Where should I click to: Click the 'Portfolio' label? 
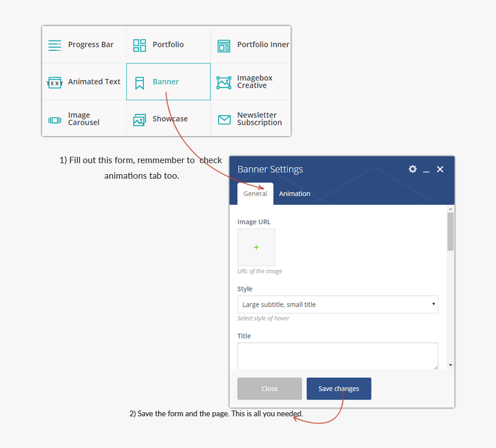coord(168,44)
